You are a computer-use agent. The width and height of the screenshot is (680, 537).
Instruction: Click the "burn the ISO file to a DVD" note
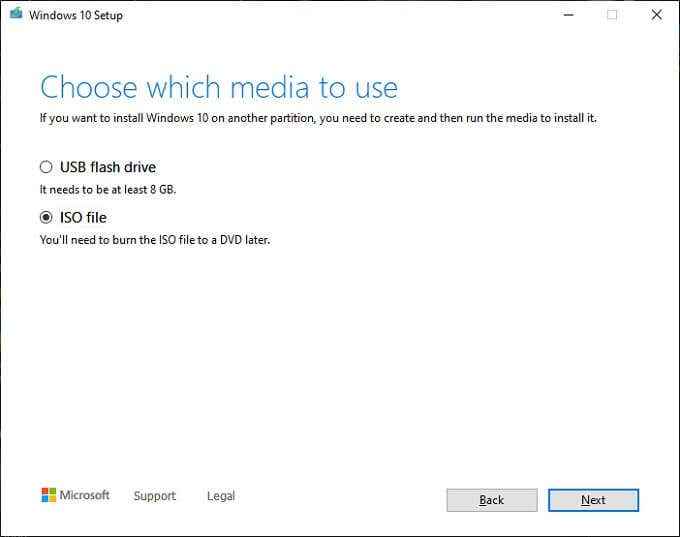155,240
